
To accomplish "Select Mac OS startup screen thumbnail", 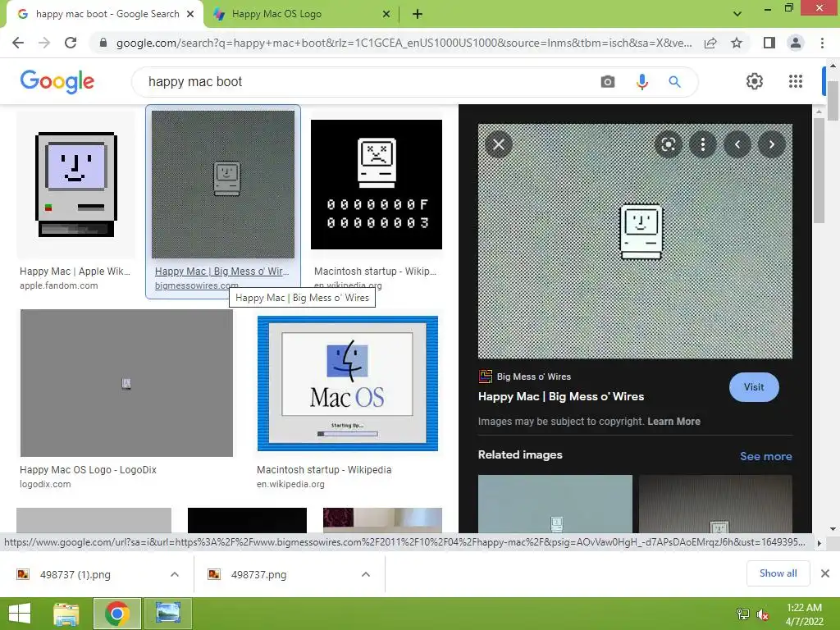I will pyautogui.click(x=348, y=383).
